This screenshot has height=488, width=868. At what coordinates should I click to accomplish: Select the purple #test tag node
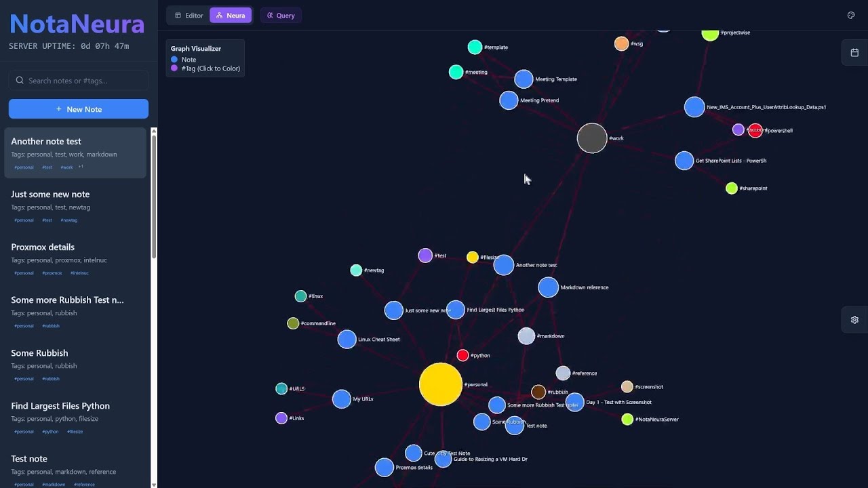(x=425, y=256)
